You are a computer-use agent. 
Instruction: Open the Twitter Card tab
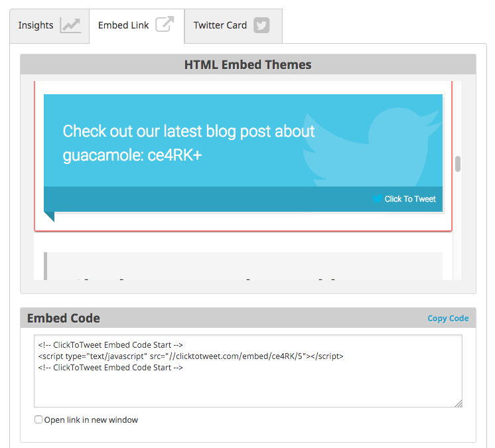coord(234,26)
